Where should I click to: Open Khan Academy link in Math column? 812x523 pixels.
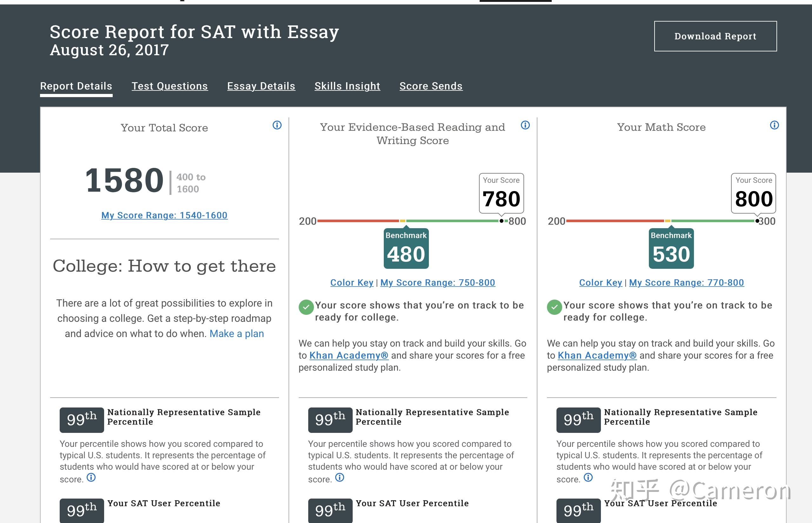[597, 355]
